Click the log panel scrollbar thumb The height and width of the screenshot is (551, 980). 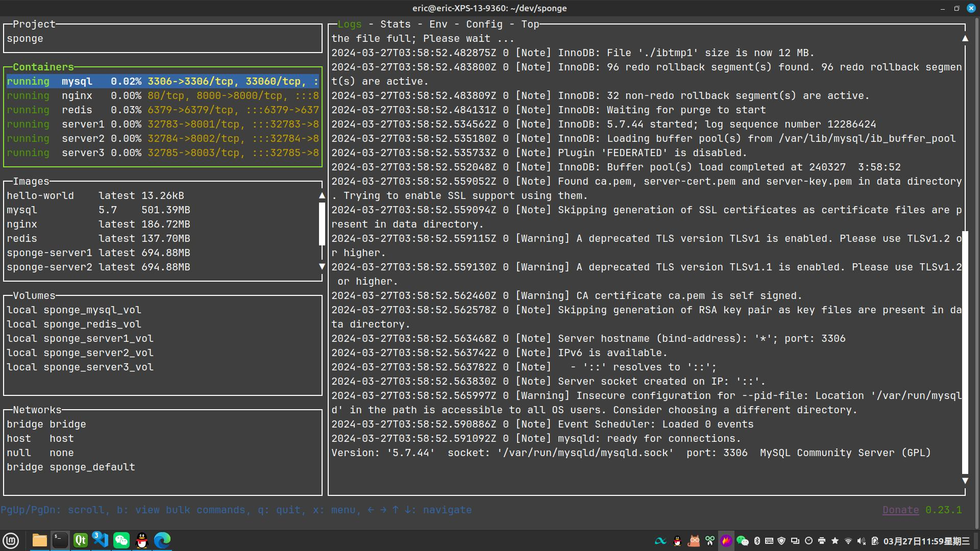(x=965, y=352)
